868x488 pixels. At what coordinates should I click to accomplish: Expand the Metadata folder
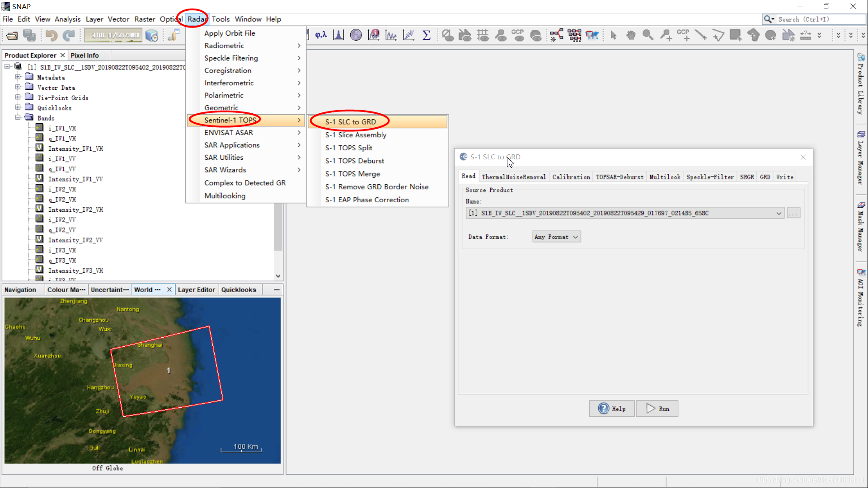18,77
